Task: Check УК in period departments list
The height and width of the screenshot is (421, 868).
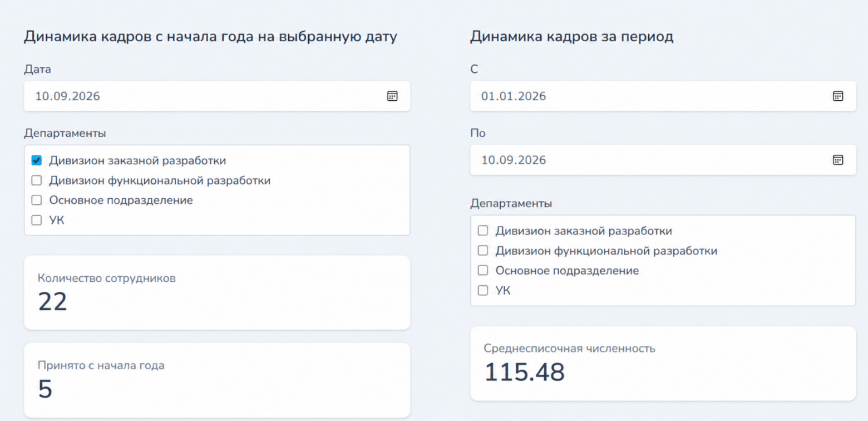Action: [x=483, y=290]
